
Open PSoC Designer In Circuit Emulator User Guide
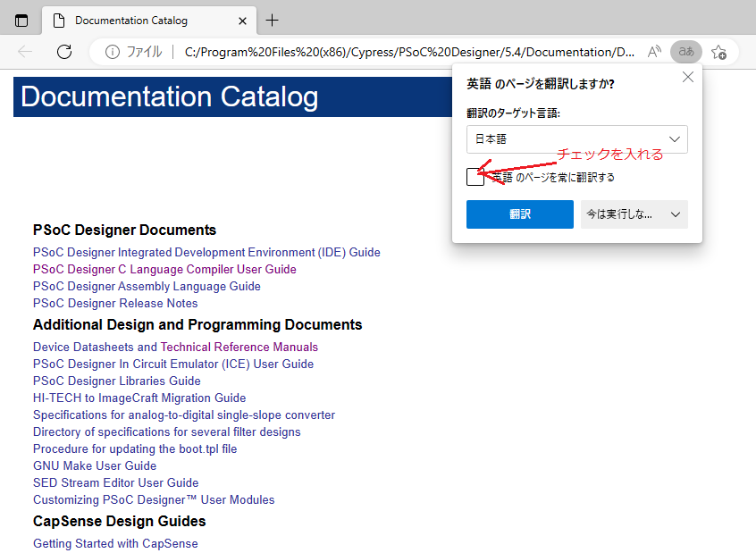point(173,364)
